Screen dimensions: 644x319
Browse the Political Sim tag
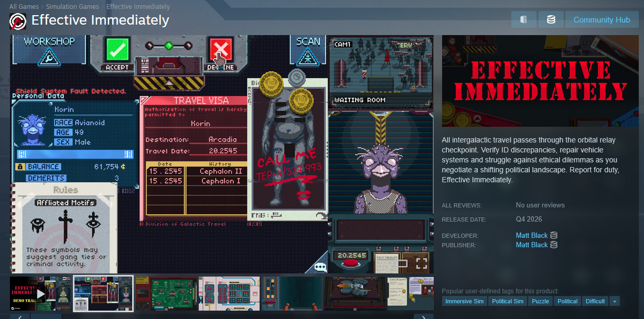[508, 301]
